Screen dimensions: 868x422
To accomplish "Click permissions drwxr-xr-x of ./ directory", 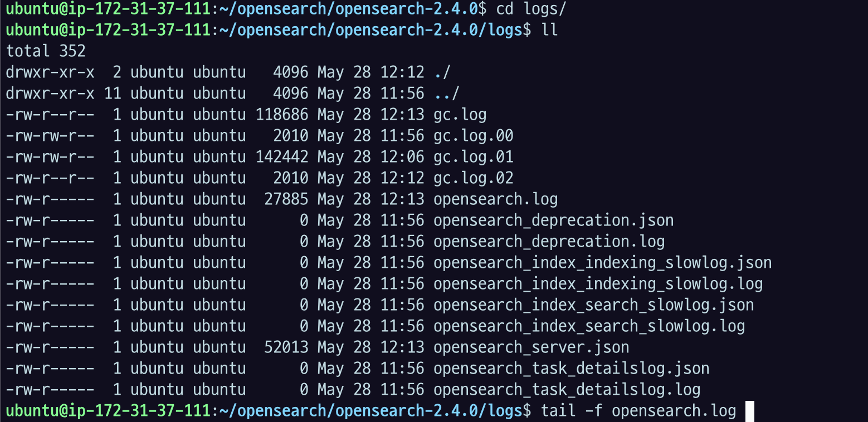I will (50, 72).
